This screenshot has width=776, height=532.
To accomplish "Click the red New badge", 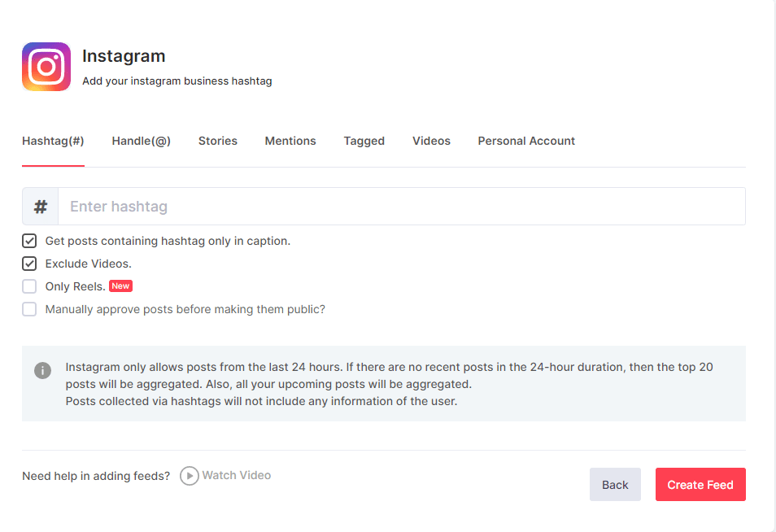I will pos(120,286).
